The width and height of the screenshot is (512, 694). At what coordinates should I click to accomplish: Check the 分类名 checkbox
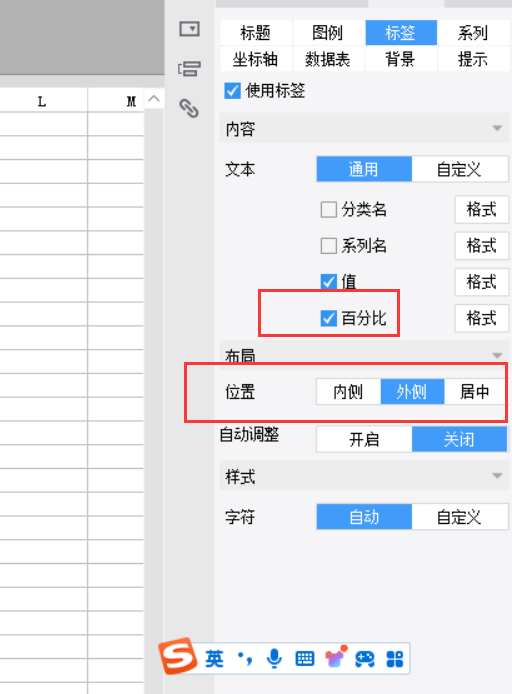(x=328, y=209)
